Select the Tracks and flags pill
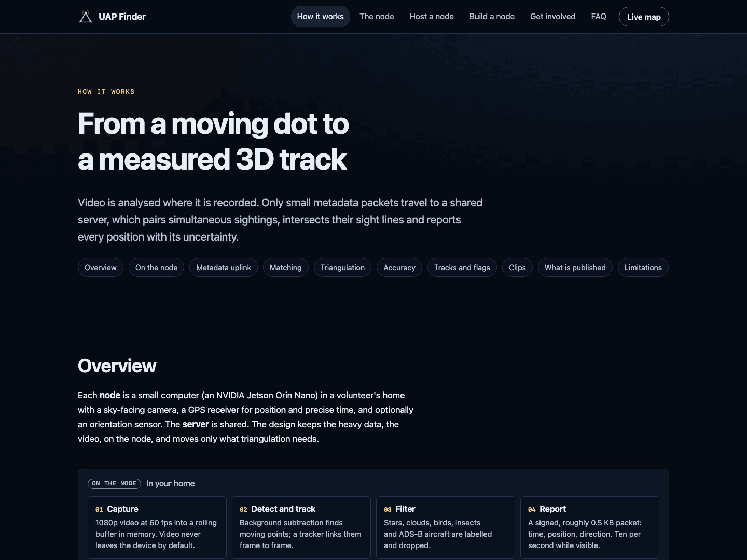Screen dimensions: 747x560 (x=462, y=268)
